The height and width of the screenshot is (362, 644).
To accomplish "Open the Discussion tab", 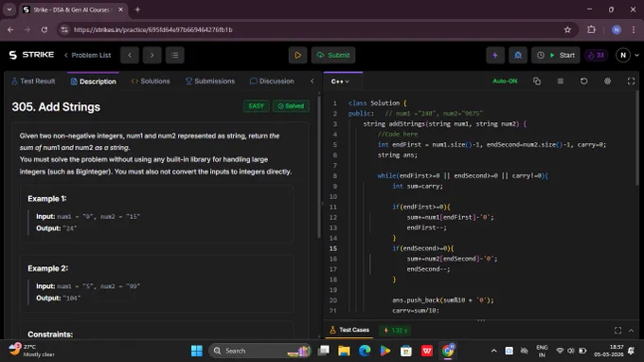I will point(272,81).
